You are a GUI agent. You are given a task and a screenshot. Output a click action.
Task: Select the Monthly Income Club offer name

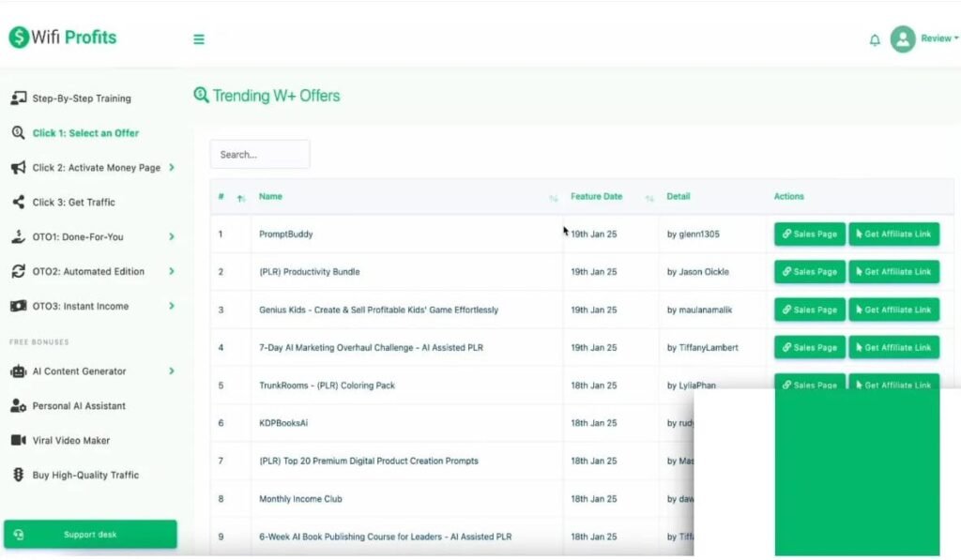click(x=300, y=499)
